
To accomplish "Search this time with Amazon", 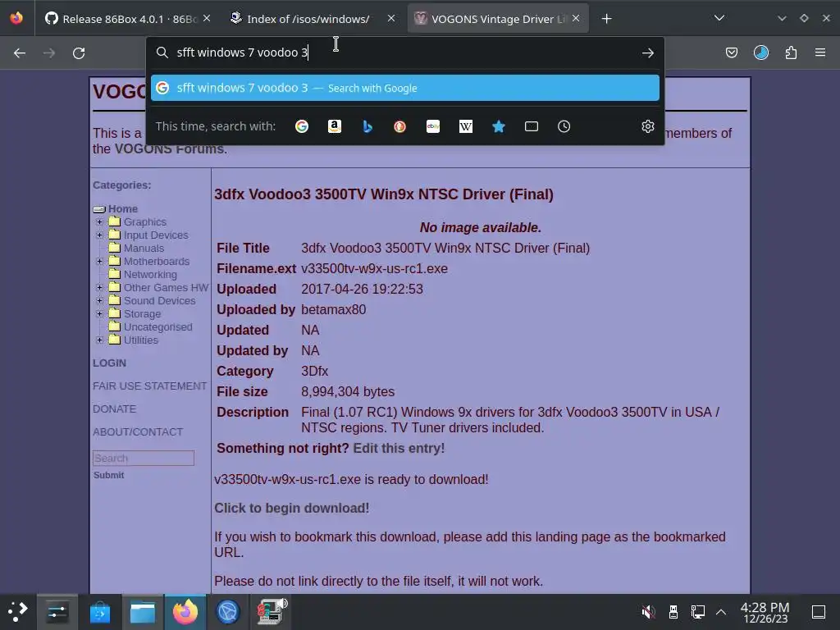I will pos(335,126).
